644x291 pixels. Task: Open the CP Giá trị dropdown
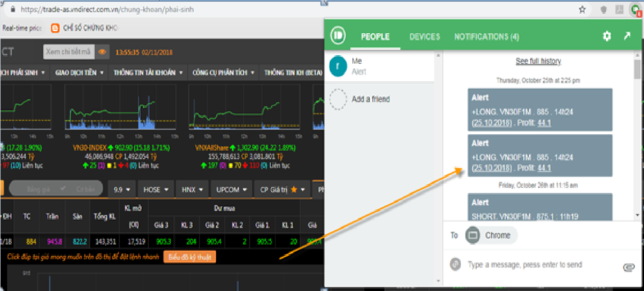pos(282,189)
